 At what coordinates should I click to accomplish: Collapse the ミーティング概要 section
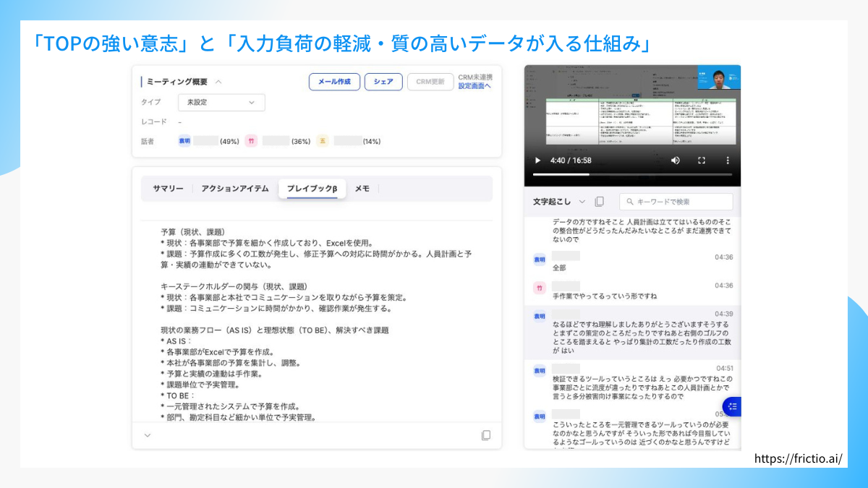click(218, 82)
